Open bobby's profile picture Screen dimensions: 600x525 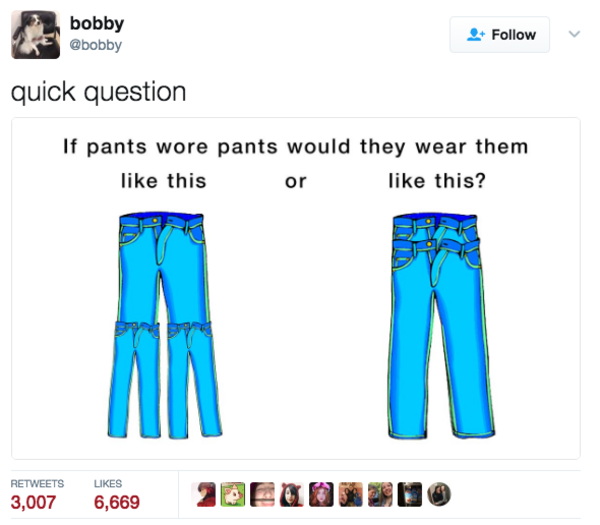coord(36,34)
